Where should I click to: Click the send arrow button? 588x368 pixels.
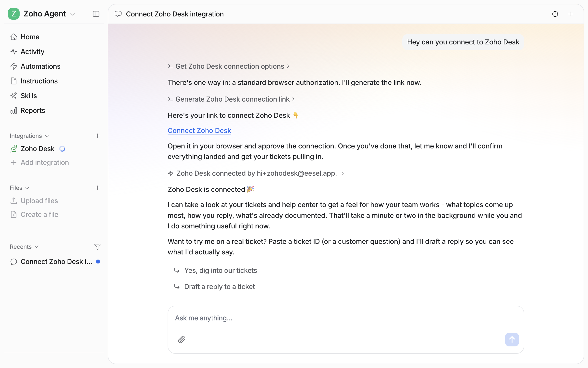tap(512, 340)
